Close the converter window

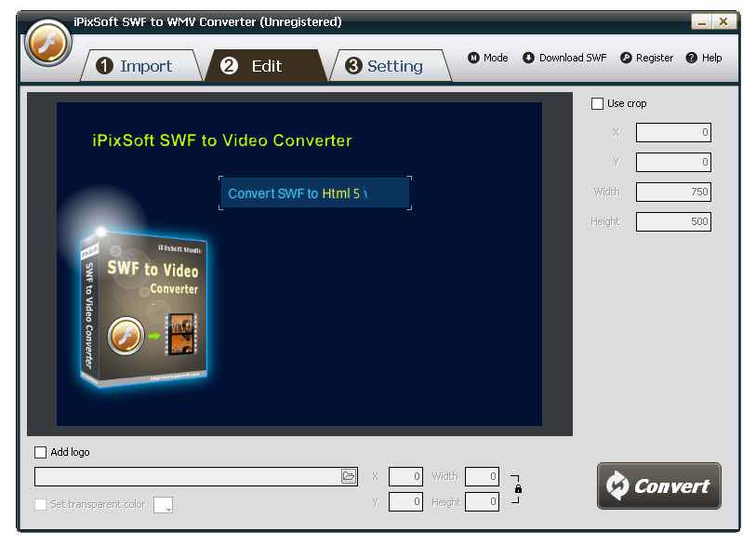click(x=723, y=21)
